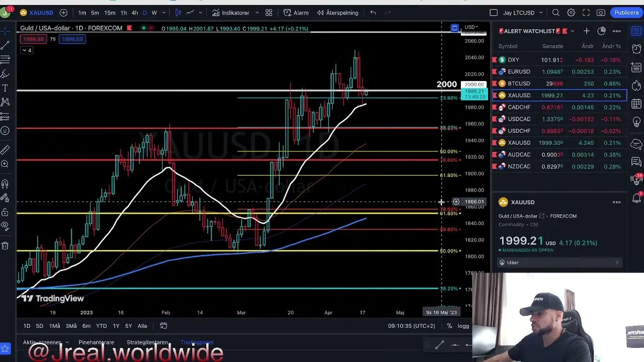644x362 pixels.
Task: Toggle lock all drawing tools
Action: point(5,212)
